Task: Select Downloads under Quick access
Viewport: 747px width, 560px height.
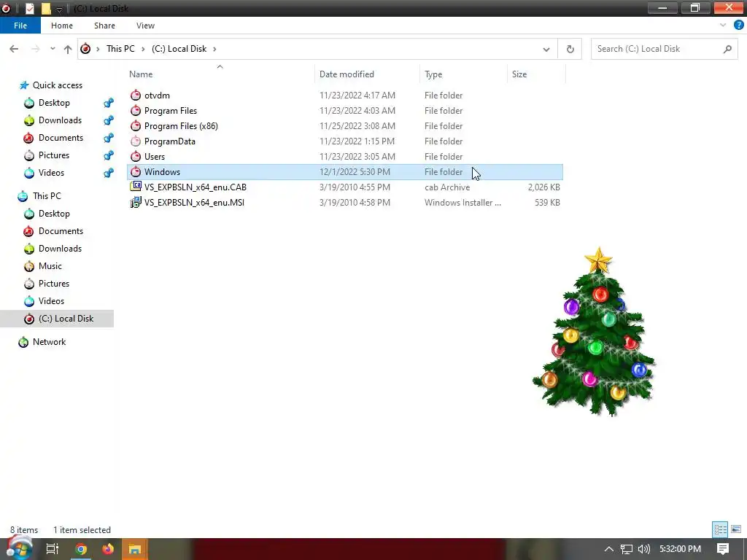Action: coord(60,120)
